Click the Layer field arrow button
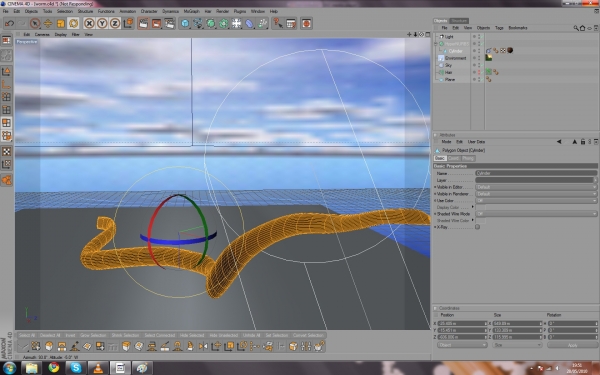600x375 pixels. pyautogui.click(x=595, y=180)
